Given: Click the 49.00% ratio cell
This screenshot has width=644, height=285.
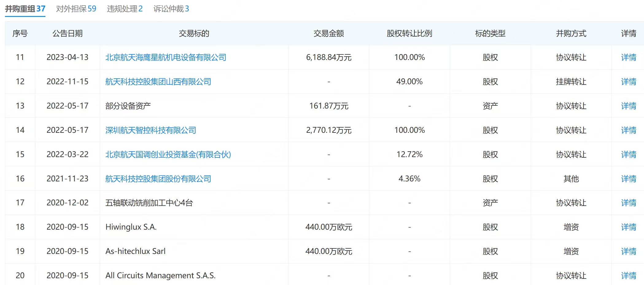Looking at the screenshot, I should (x=409, y=82).
